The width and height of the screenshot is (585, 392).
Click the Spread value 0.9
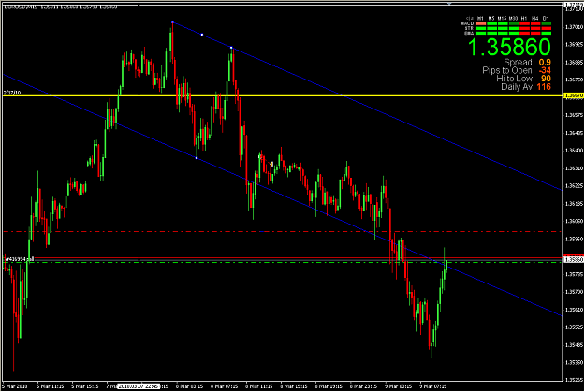click(545, 63)
